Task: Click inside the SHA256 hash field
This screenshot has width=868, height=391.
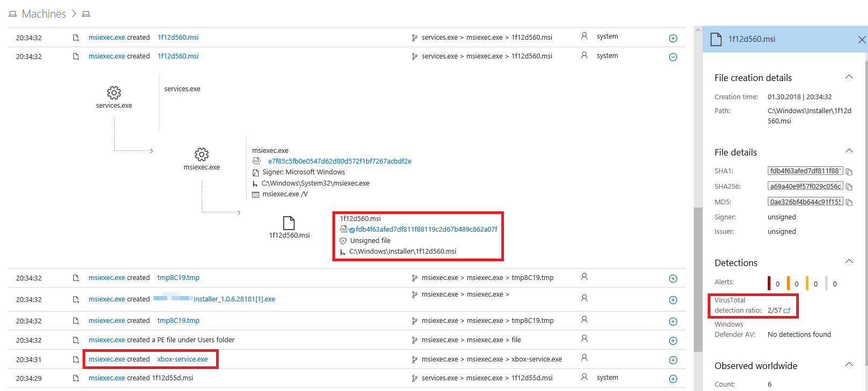Action: (x=805, y=187)
